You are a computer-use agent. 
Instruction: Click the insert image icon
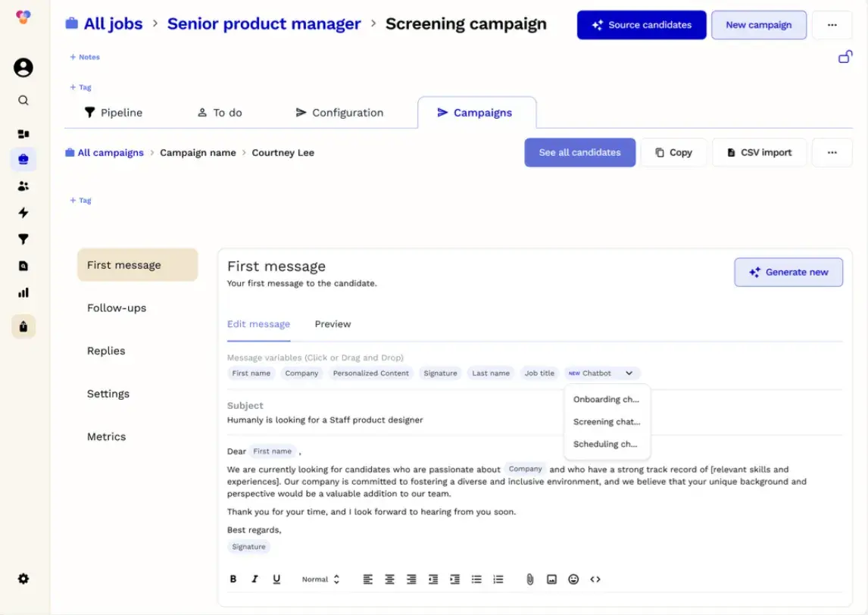click(x=552, y=579)
